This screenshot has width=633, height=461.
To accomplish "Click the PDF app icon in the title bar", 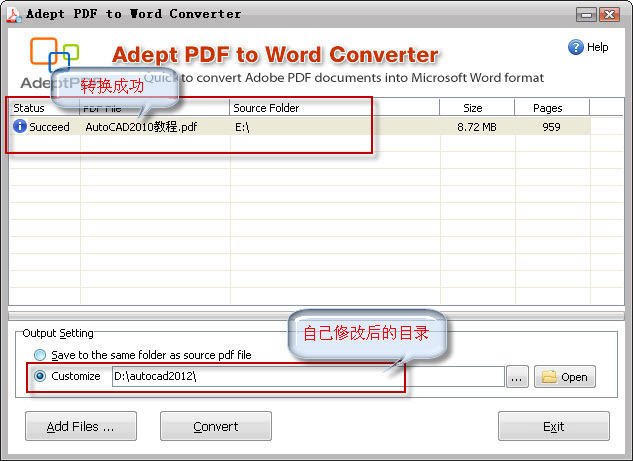I will point(14,14).
